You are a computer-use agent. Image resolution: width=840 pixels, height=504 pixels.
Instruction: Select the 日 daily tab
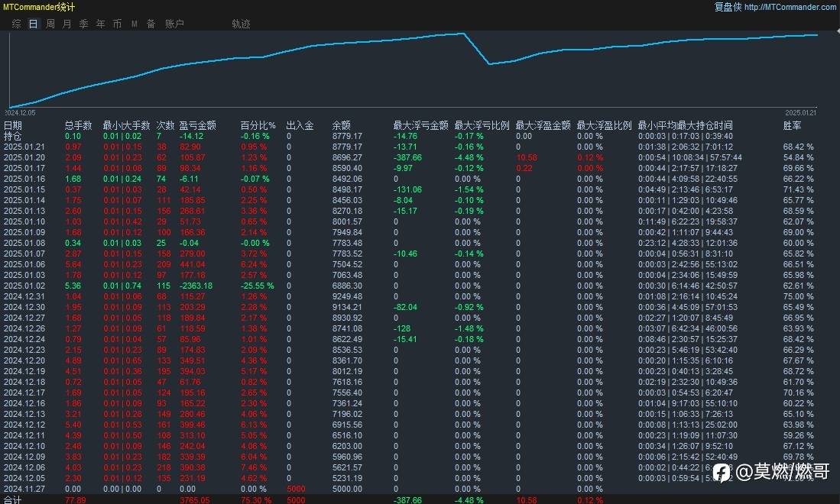33,24
